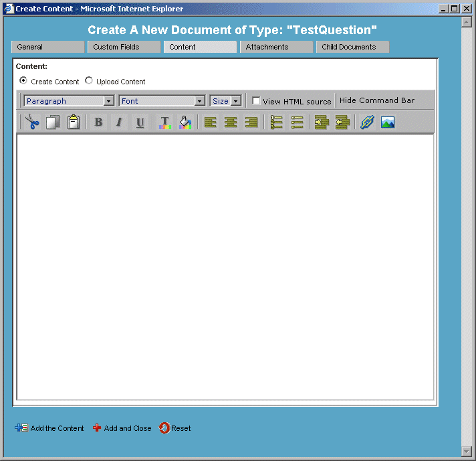Click the Cut scissors icon
Image resolution: width=476 pixels, height=461 pixels.
(x=32, y=122)
